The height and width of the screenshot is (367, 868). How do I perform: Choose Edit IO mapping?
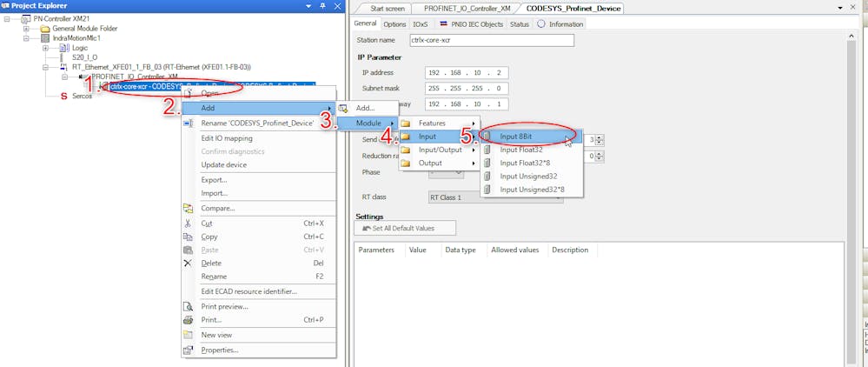click(259, 138)
